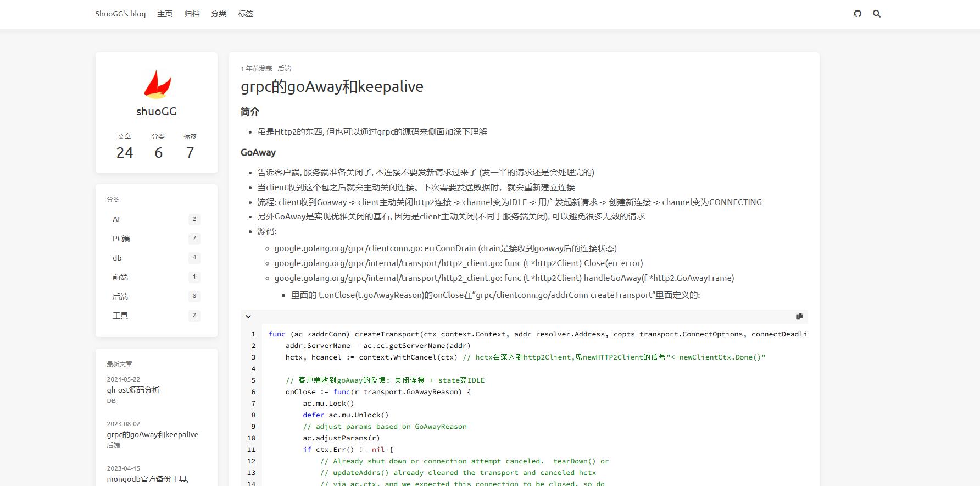This screenshot has height=486, width=980.
Task: Click the 最新文章 sidebar heading
Action: [120, 364]
